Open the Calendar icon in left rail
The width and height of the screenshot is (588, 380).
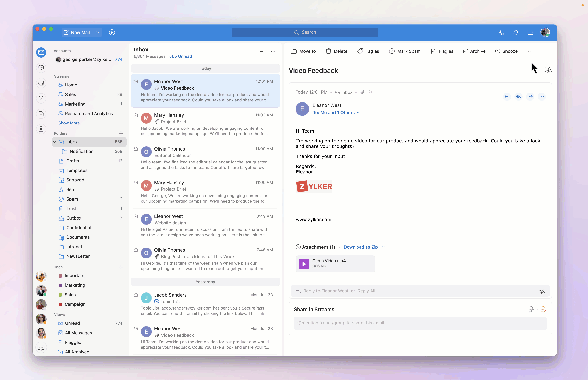[x=41, y=83]
